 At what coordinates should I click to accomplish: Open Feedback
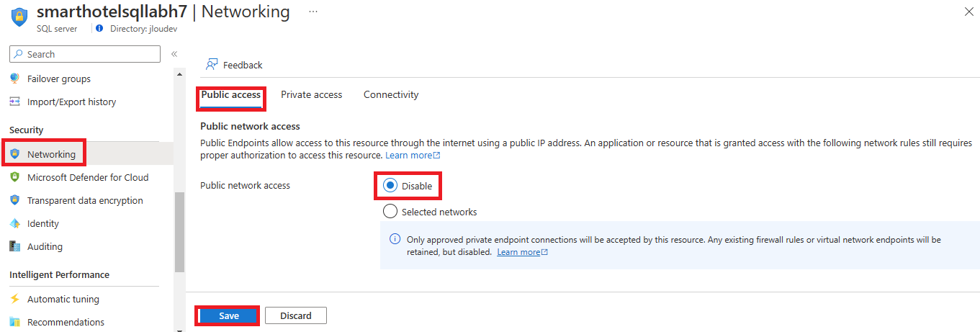[243, 65]
